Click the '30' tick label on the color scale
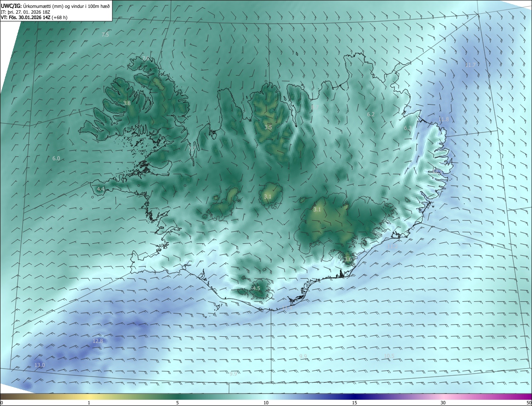This screenshot has width=532, height=406. [443, 403]
